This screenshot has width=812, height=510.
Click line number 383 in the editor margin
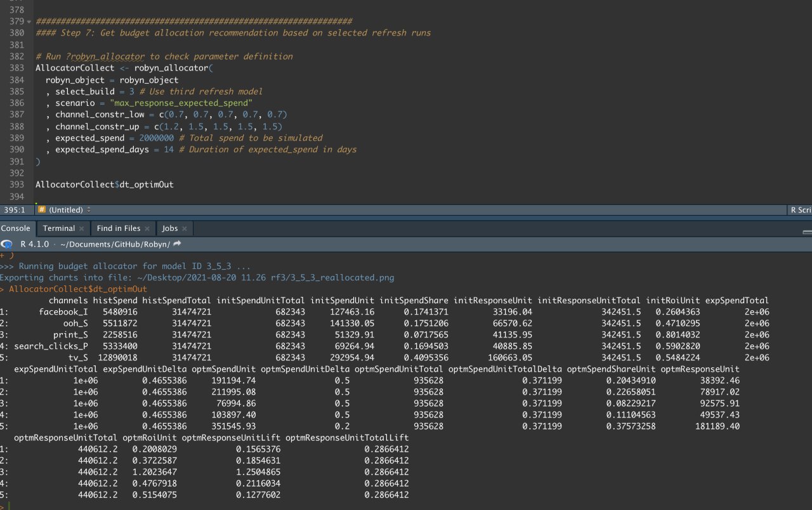click(x=17, y=68)
